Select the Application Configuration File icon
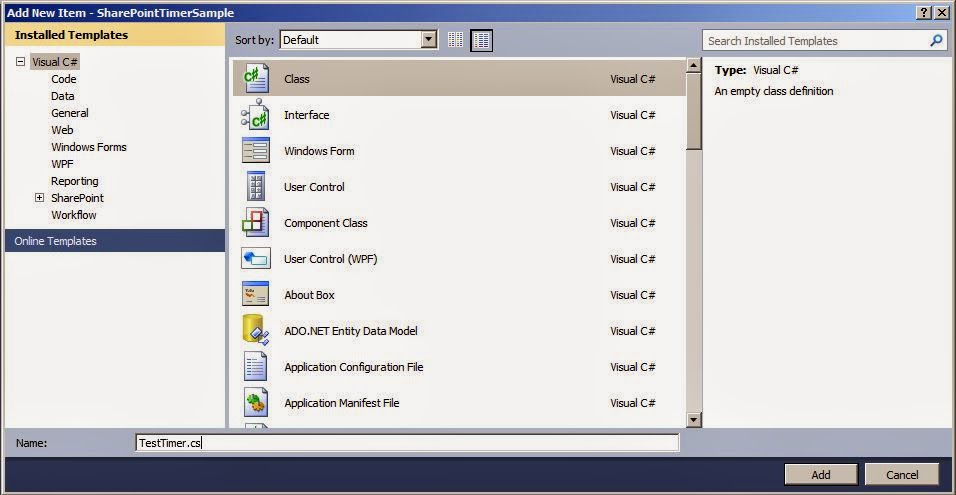Screen dimensions: 956x495 coord(256,367)
